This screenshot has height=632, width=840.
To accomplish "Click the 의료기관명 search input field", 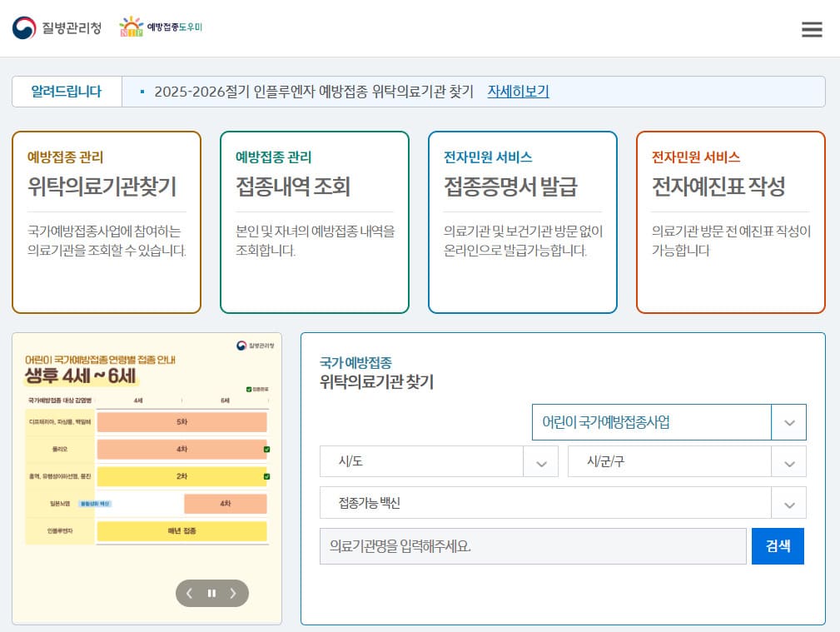I will [533, 545].
